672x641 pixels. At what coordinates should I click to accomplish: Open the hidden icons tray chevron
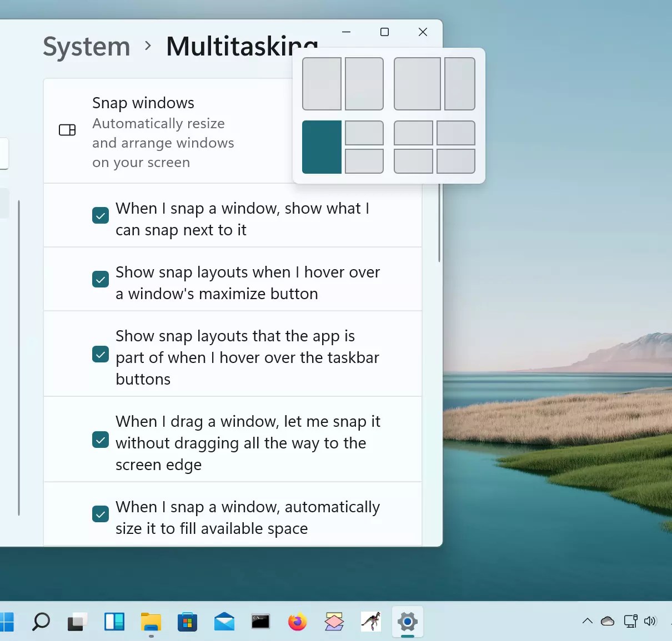point(587,621)
